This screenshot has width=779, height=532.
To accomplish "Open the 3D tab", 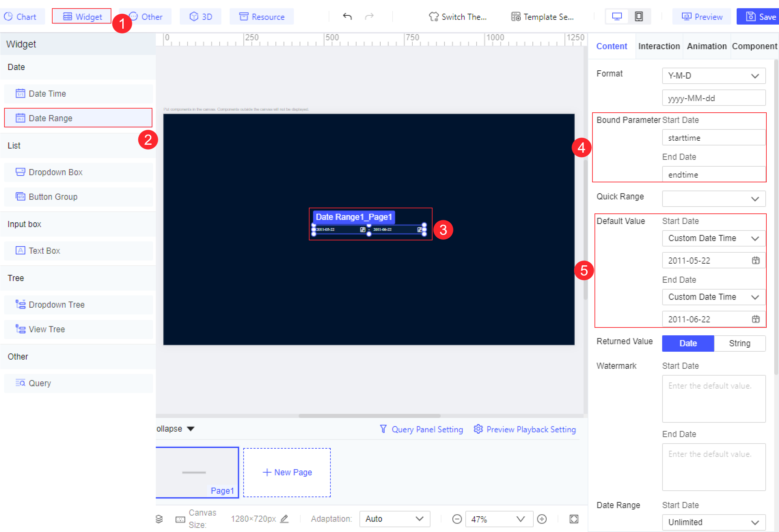I will point(201,17).
